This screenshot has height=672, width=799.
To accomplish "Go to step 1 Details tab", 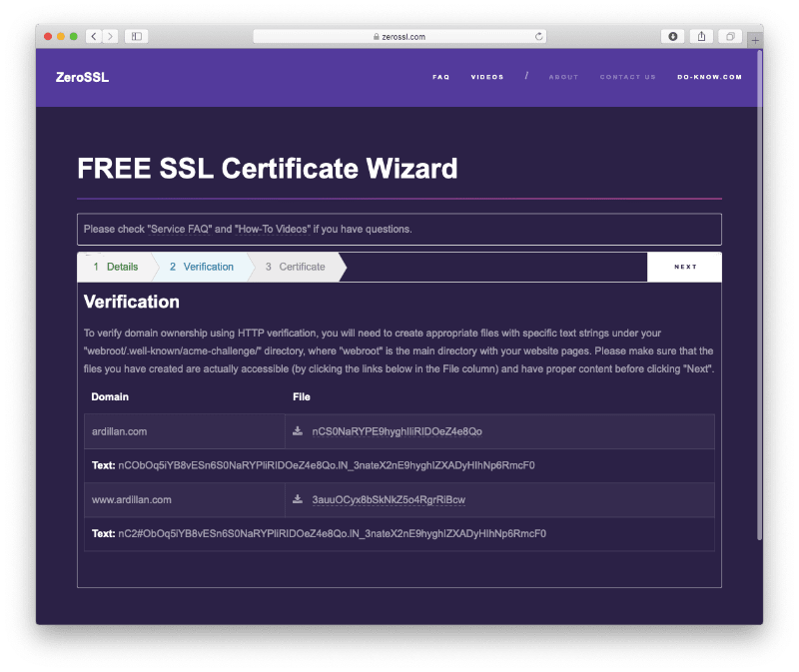I will click(116, 267).
